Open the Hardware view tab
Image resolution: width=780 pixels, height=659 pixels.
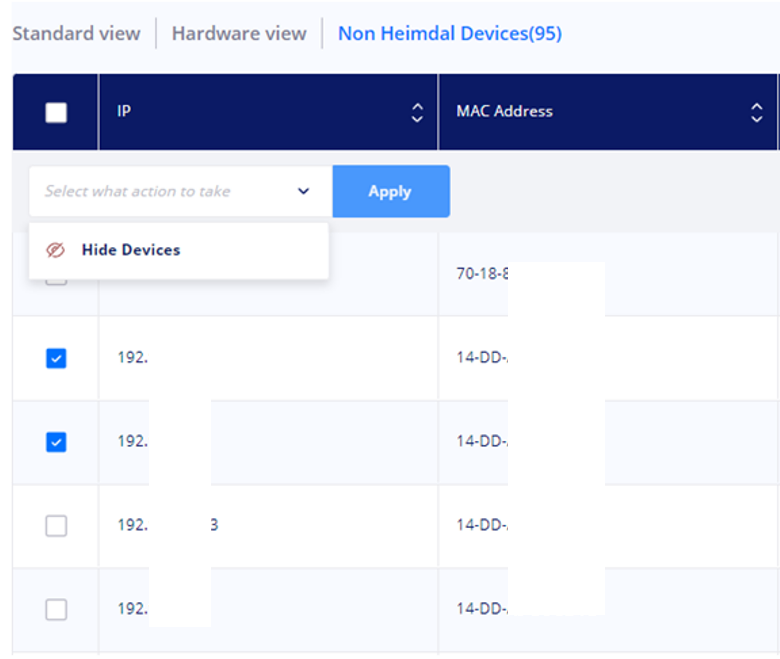(239, 33)
